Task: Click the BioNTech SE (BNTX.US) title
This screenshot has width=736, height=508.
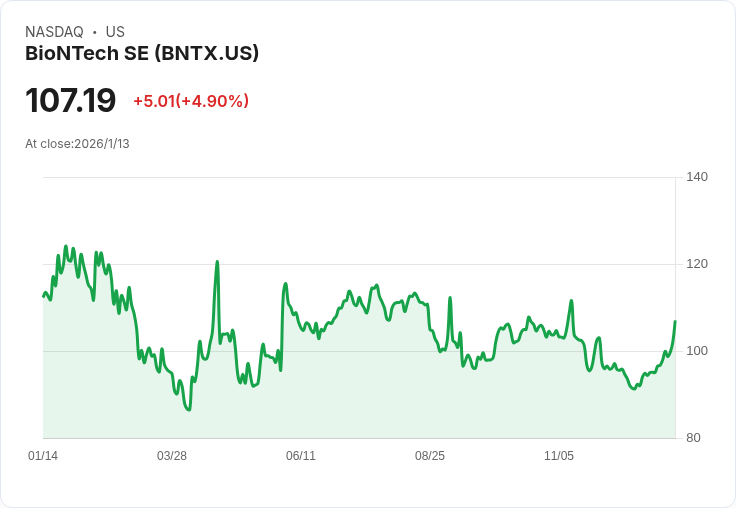Action: 142,54
